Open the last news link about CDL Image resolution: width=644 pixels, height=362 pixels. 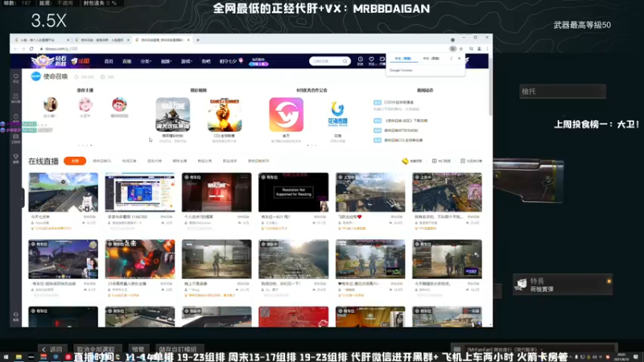(x=403, y=140)
